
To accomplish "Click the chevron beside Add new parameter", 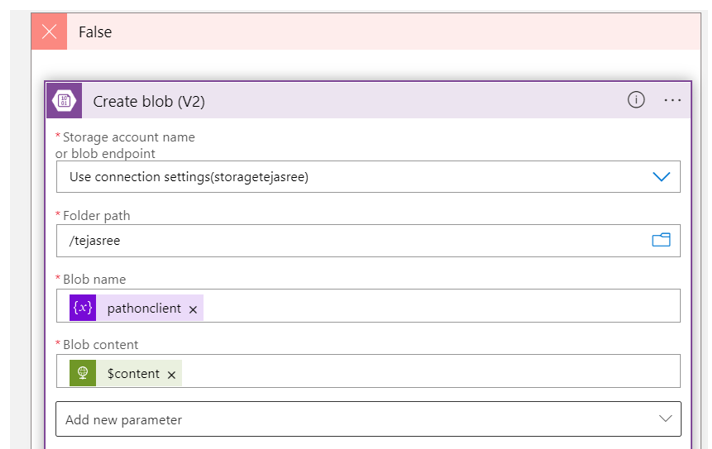I will pyautogui.click(x=665, y=419).
